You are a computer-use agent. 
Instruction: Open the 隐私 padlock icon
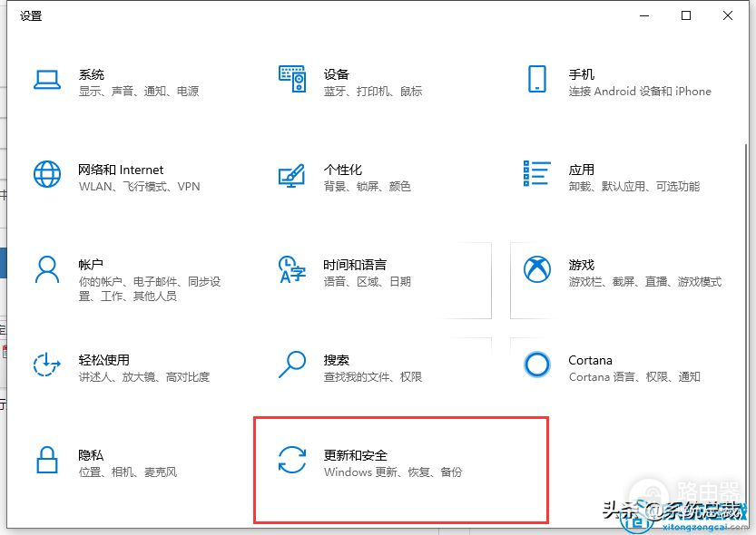coord(47,460)
